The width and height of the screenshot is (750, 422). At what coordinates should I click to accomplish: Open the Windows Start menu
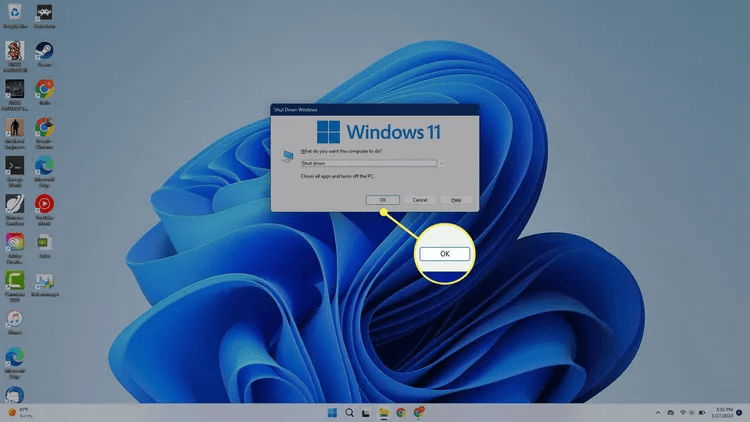point(332,413)
